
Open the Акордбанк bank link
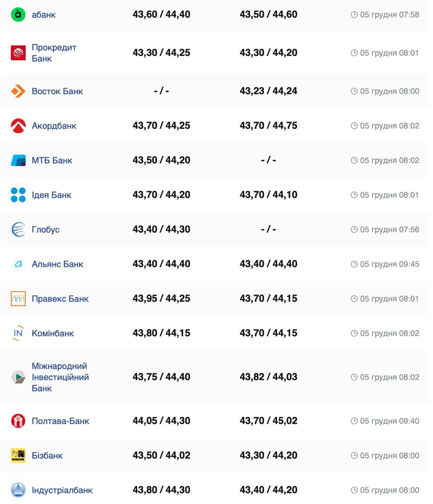(54, 126)
